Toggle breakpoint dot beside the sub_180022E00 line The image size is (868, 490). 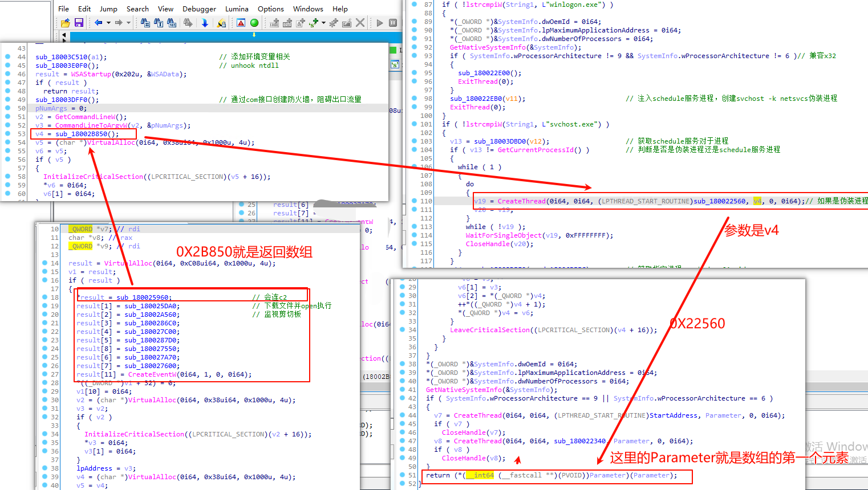point(414,73)
